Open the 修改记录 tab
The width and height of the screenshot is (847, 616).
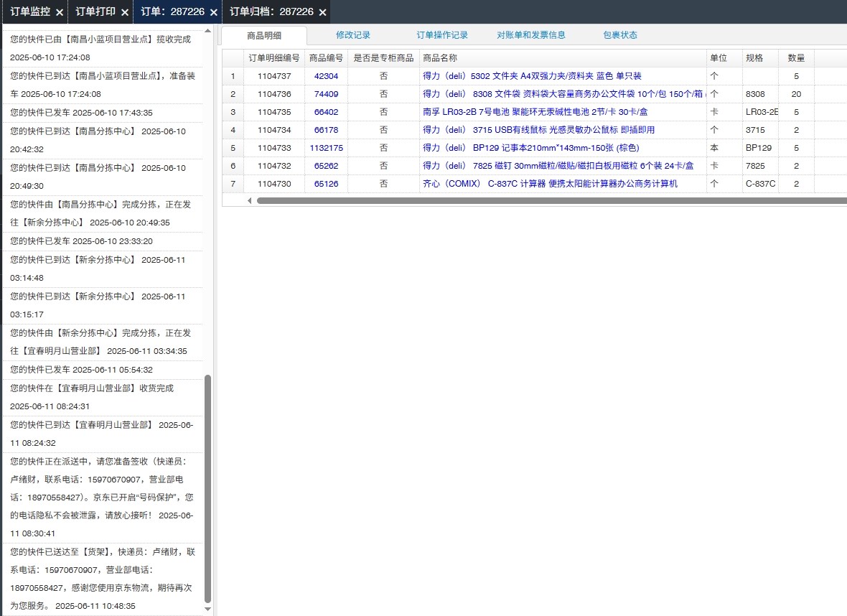coord(353,35)
